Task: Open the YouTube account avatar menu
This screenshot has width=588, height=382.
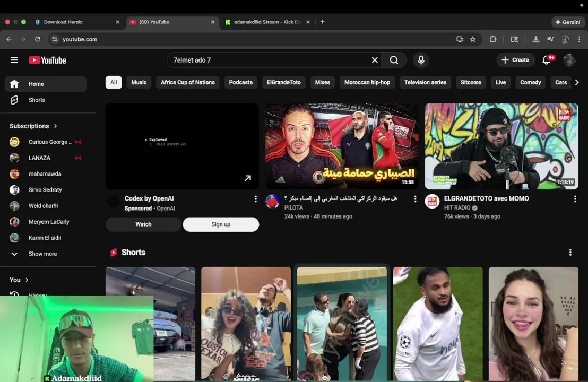Action: tap(569, 60)
